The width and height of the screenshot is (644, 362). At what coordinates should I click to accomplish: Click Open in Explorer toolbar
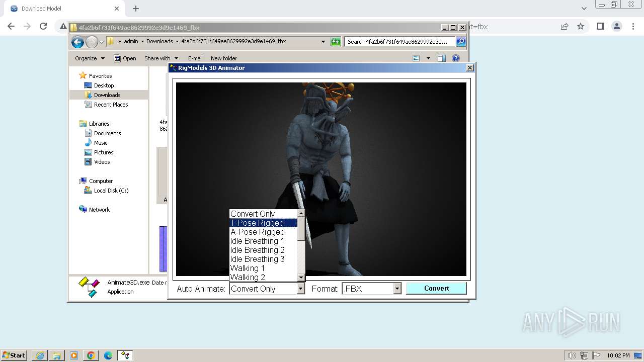click(x=125, y=58)
